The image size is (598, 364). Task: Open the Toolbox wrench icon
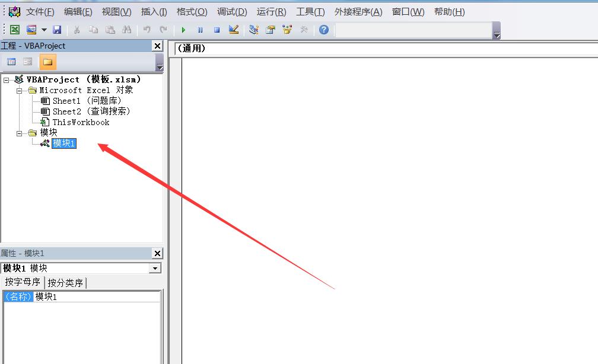pos(304,30)
